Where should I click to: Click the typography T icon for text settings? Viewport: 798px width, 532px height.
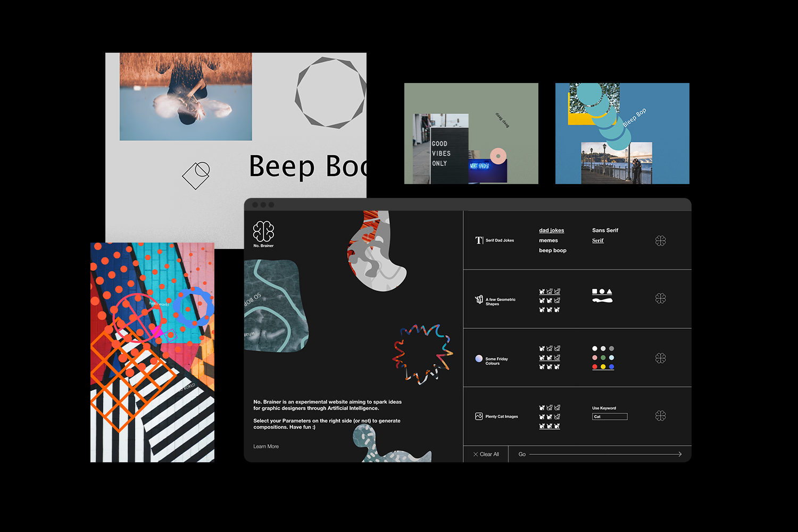coord(479,240)
